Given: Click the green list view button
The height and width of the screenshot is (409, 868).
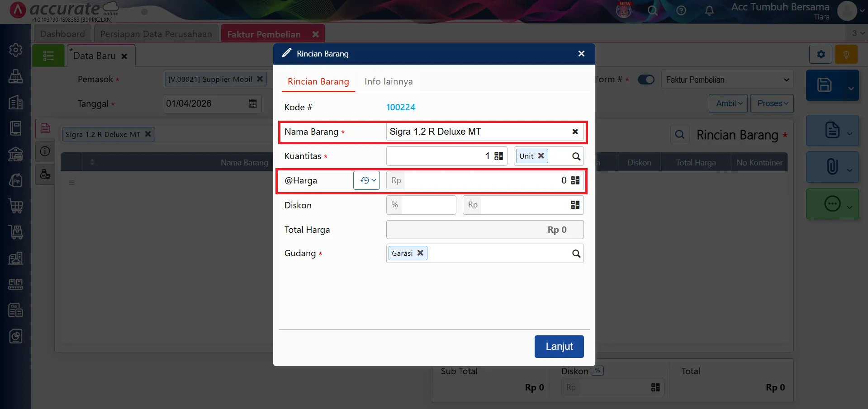Looking at the screenshot, I should 48,56.
